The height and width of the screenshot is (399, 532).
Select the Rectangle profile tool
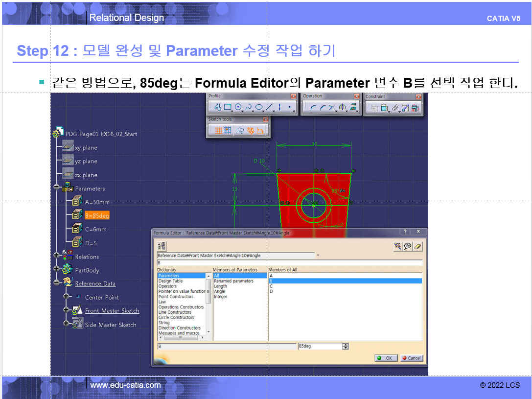[x=228, y=107]
